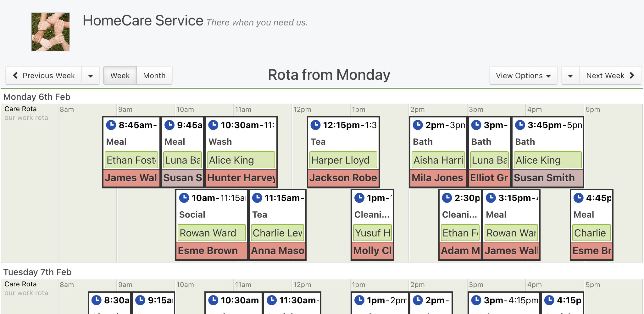
Task: Select red carer tag Hunter Harvey
Action: (x=241, y=178)
